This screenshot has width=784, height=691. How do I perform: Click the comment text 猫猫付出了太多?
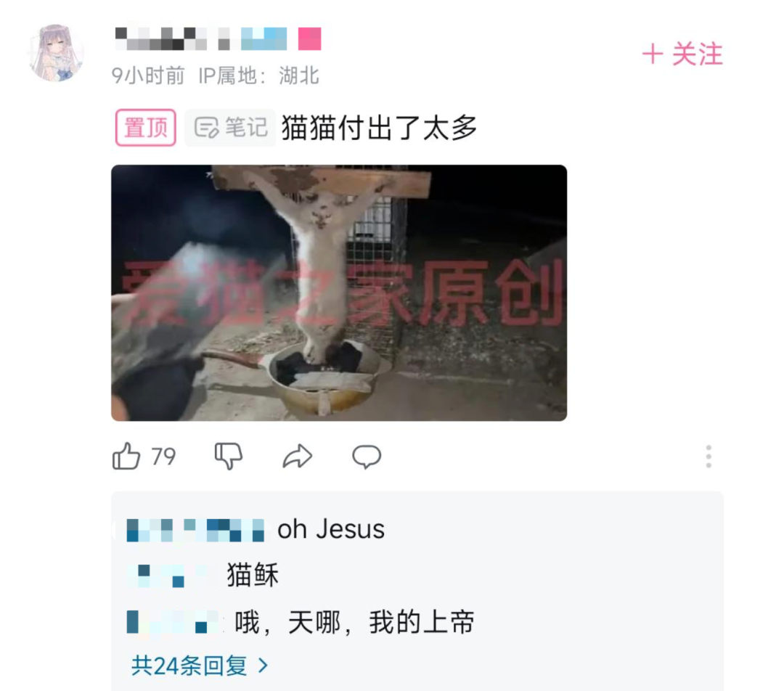380,128
